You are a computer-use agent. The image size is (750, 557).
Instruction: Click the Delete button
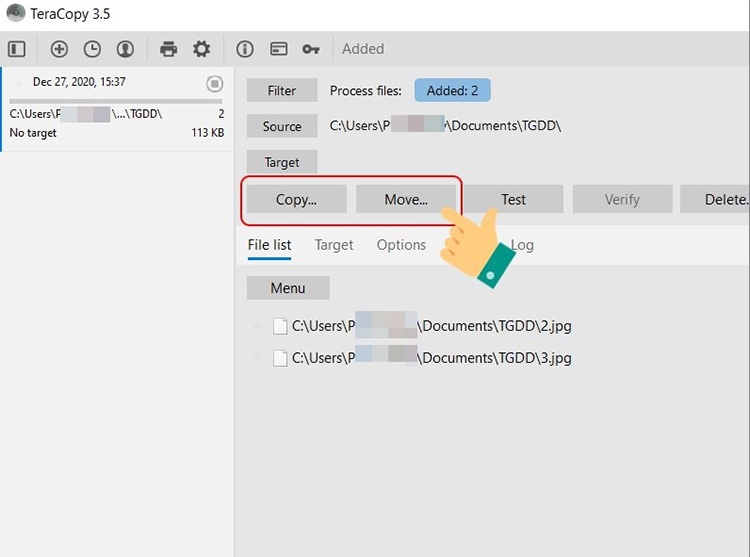coord(715,199)
